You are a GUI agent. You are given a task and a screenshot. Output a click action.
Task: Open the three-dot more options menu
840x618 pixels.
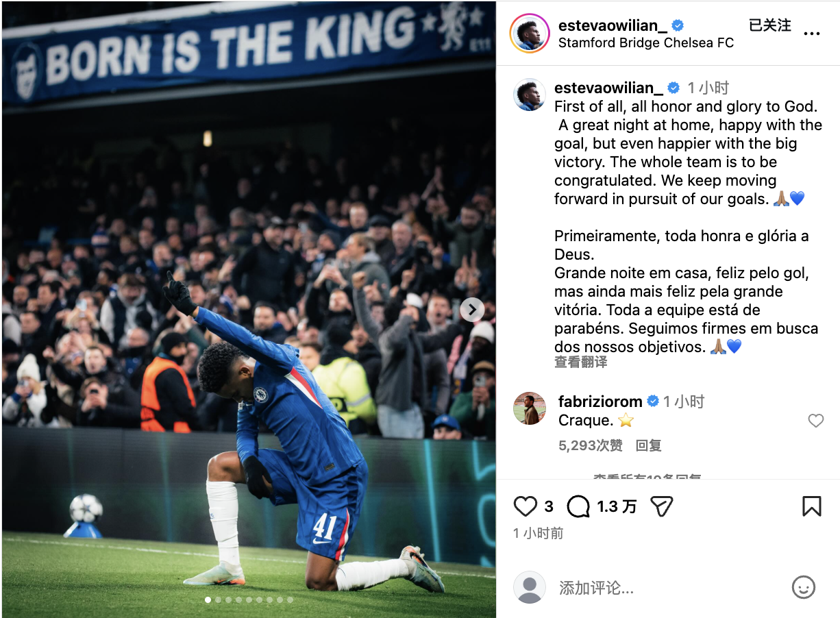[x=811, y=34]
